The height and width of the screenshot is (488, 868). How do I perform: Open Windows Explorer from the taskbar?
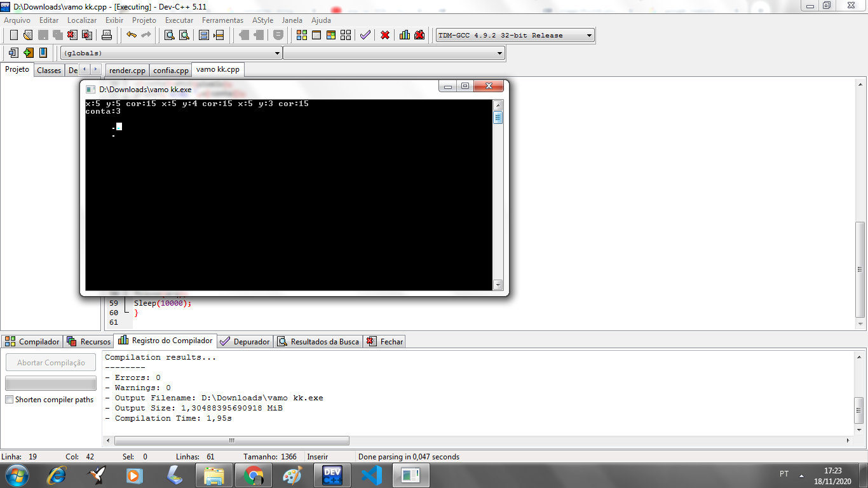214,475
